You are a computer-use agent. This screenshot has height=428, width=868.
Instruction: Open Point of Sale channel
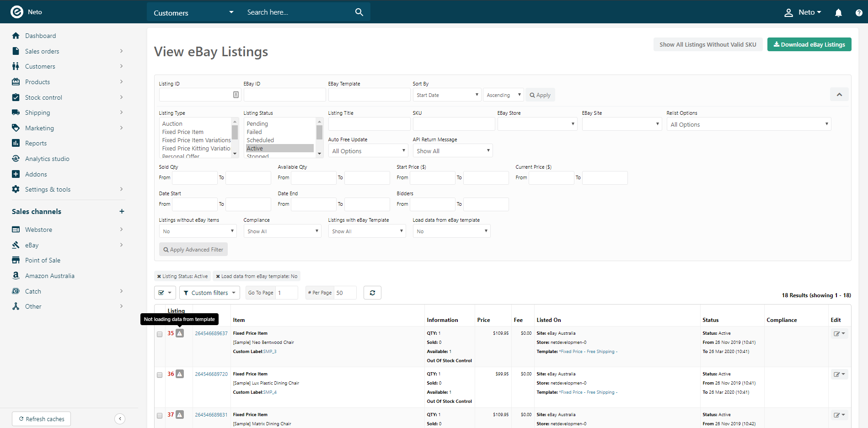click(x=43, y=260)
